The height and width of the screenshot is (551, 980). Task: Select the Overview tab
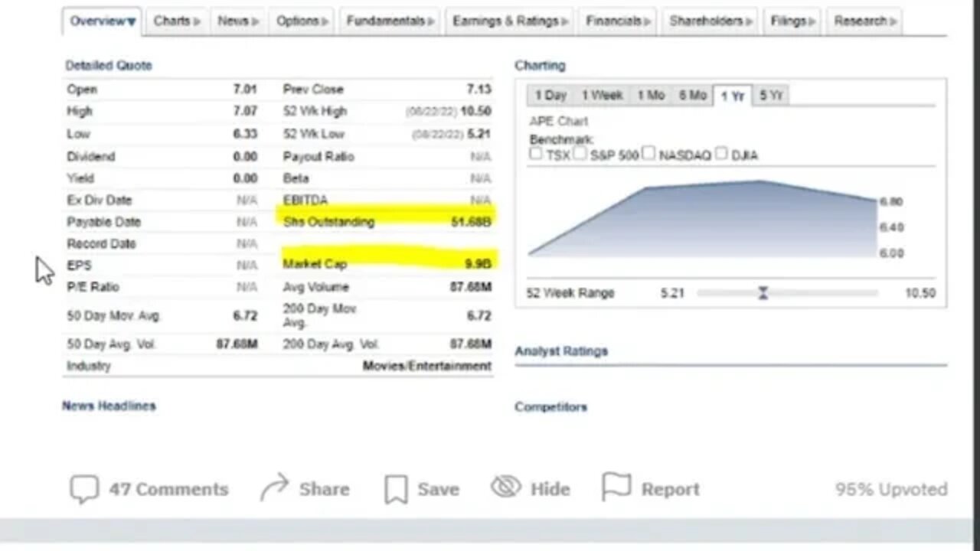click(x=102, y=21)
